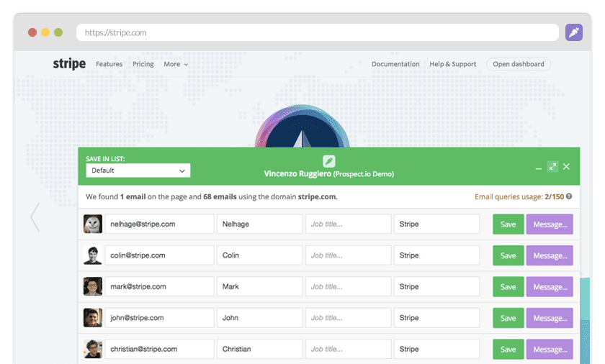Click the red window close dot
Viewport: 605px width, 364px height.
tap(32, 32)
